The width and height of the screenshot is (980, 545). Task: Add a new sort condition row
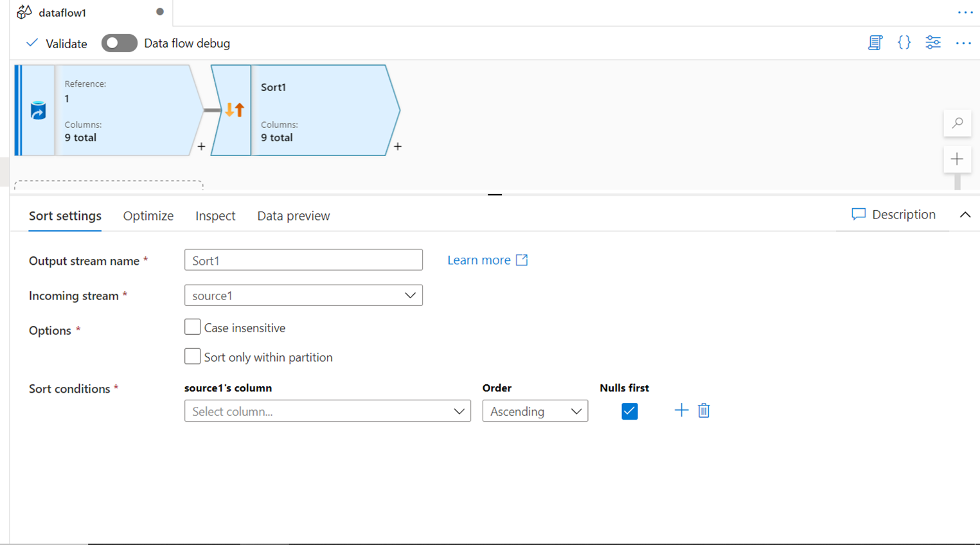click(x=681, y=411)
